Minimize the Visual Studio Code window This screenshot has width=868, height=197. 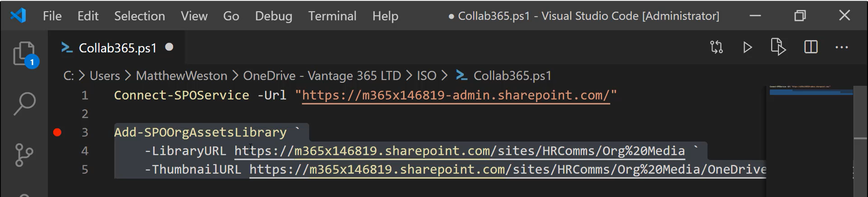[755, 16]
